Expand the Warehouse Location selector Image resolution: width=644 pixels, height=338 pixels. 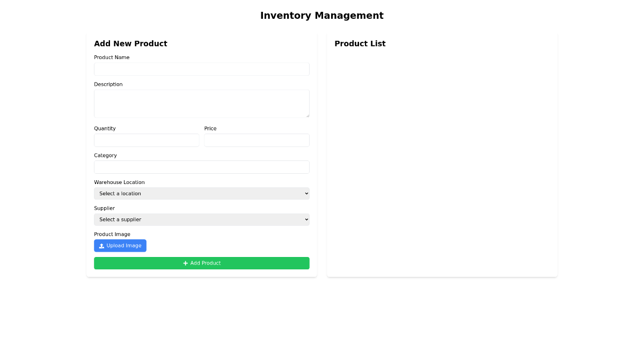pos(201,193)
